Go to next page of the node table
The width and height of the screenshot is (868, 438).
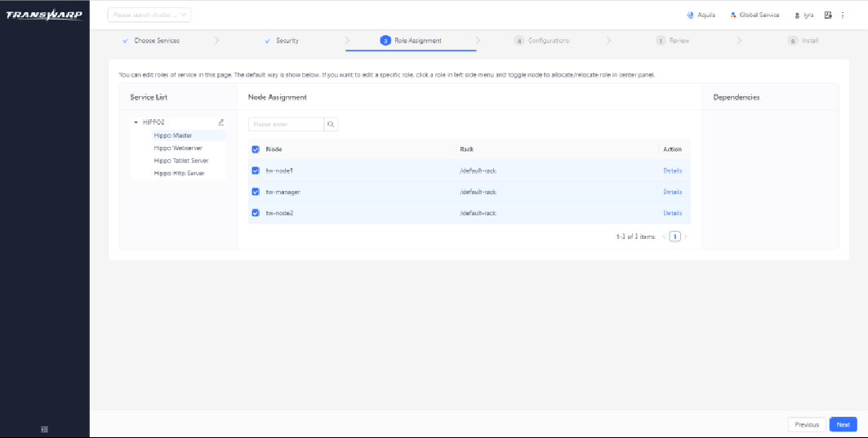coord(686,237)
